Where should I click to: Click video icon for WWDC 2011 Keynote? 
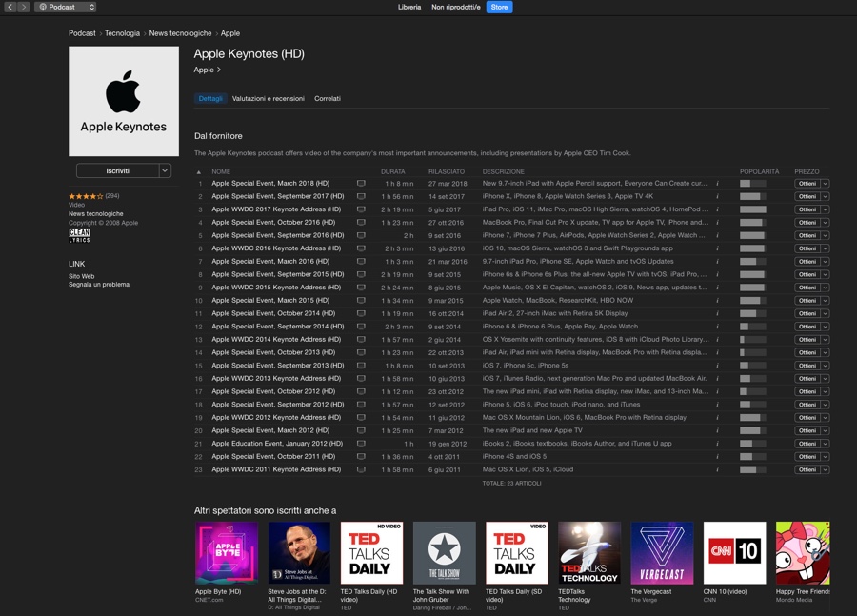click(361, 469)
